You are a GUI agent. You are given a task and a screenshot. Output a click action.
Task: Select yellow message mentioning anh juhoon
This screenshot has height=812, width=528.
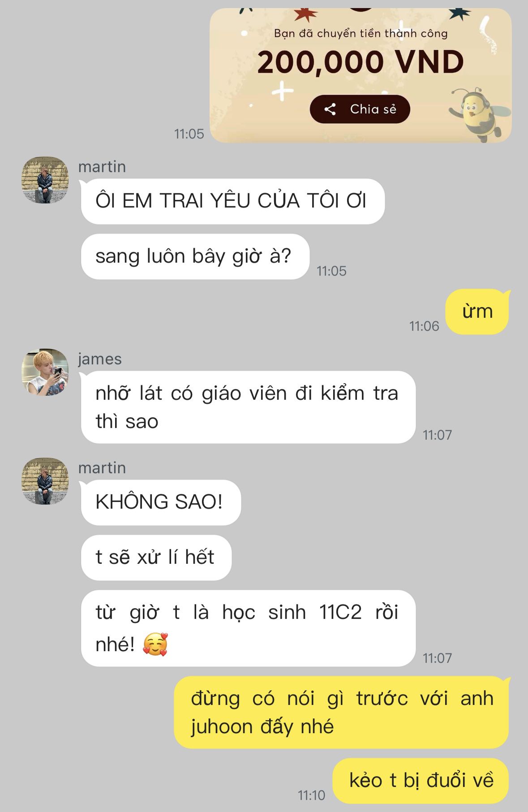coord(341,713)
